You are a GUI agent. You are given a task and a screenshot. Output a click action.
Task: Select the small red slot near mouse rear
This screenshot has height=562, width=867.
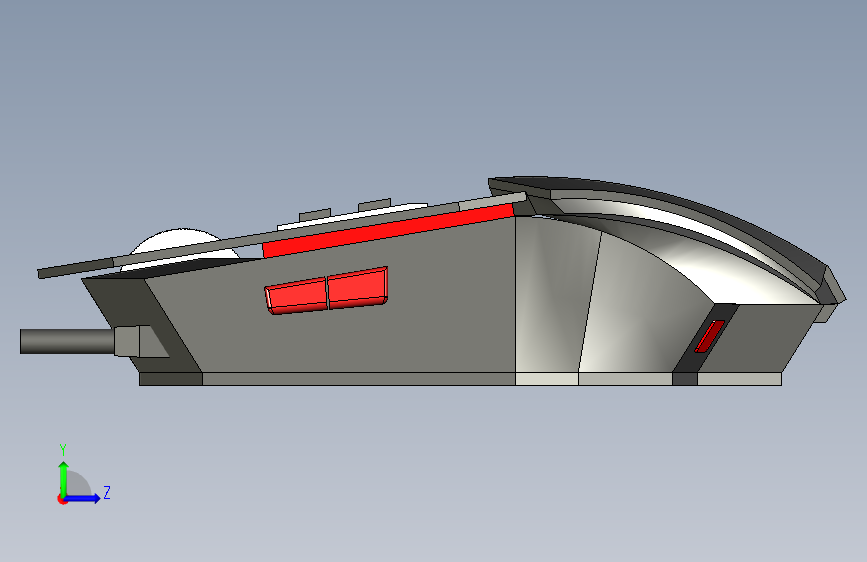click(709, 336)
